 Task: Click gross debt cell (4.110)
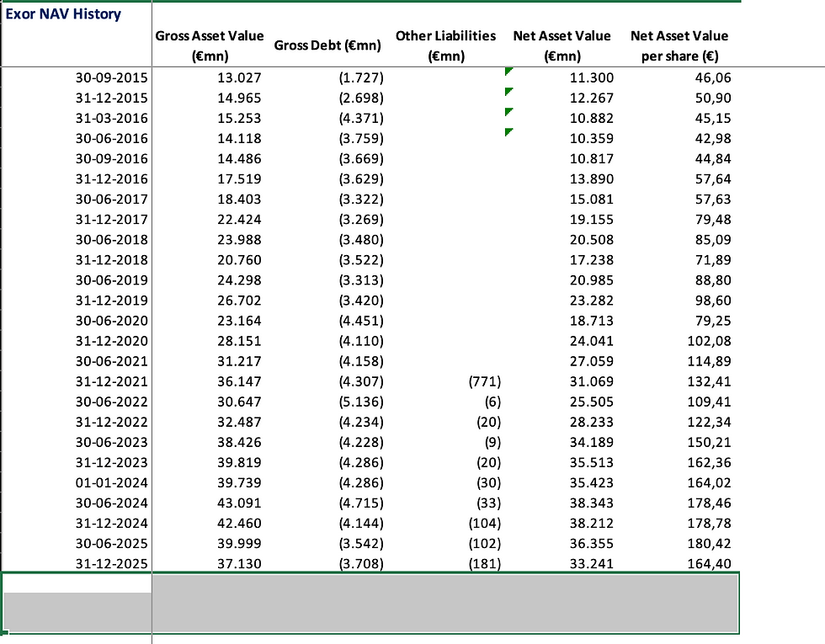(x=361, y=341)
